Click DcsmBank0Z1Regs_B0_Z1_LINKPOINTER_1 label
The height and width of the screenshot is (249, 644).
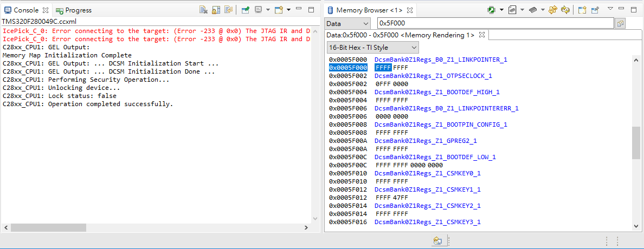pos(441,60)
